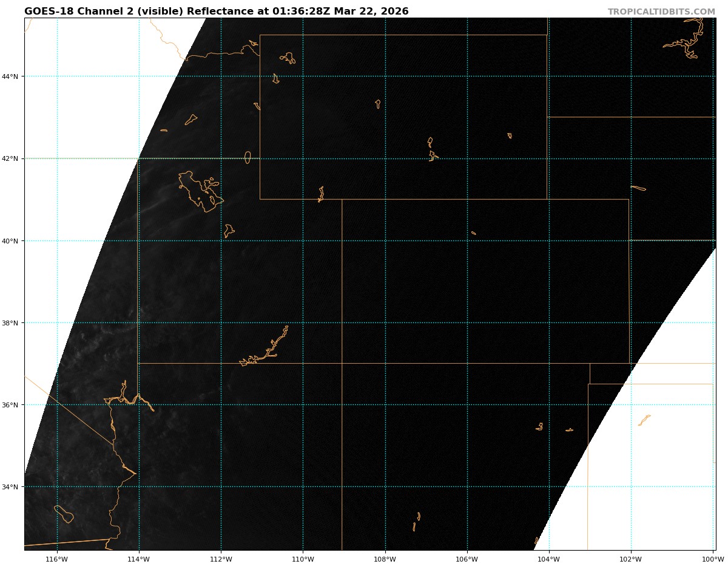Click the Bear Lake outline on 42°N

[x=248, y=157]
